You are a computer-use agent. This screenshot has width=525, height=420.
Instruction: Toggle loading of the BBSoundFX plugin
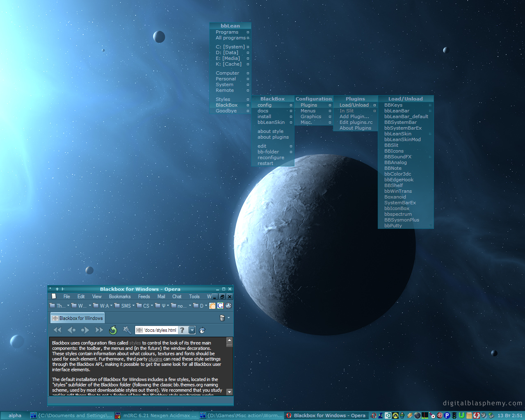point(406,157)
